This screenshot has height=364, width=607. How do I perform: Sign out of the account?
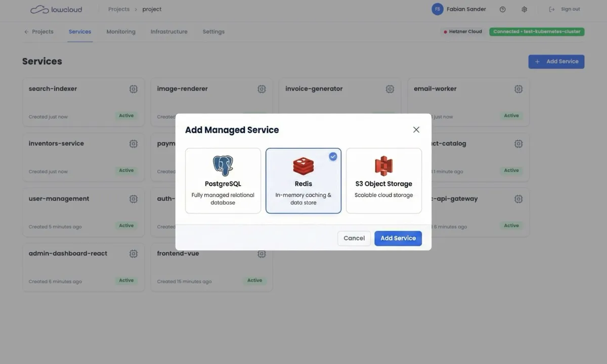(565, 9)
